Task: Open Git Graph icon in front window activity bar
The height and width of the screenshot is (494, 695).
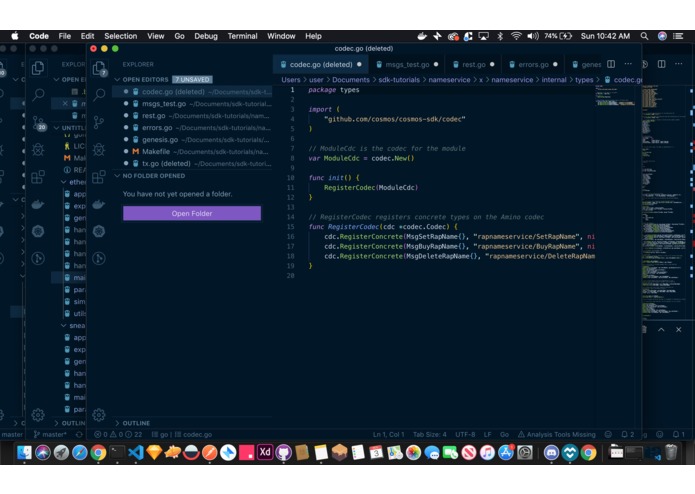Action: click(x=99, y=258)
